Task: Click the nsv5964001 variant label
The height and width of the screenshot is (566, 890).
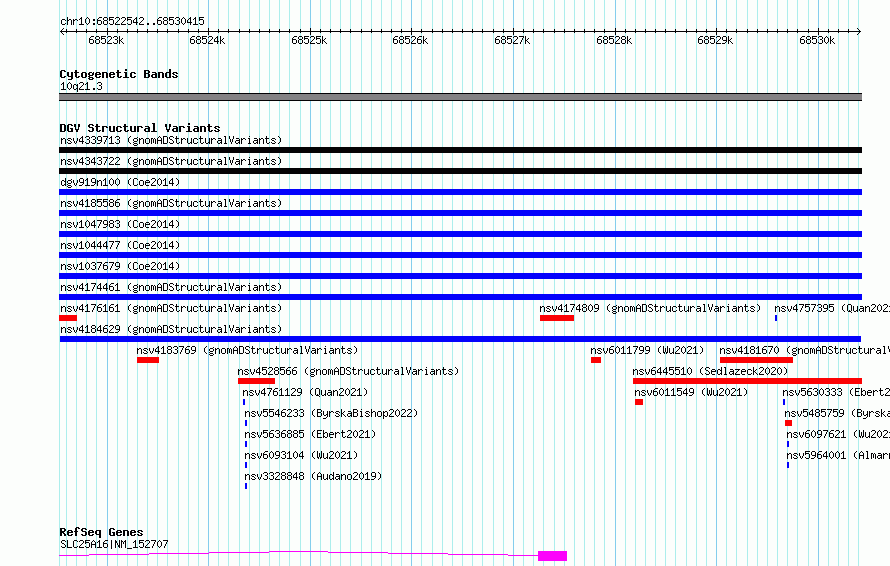Action: [838, 455]
